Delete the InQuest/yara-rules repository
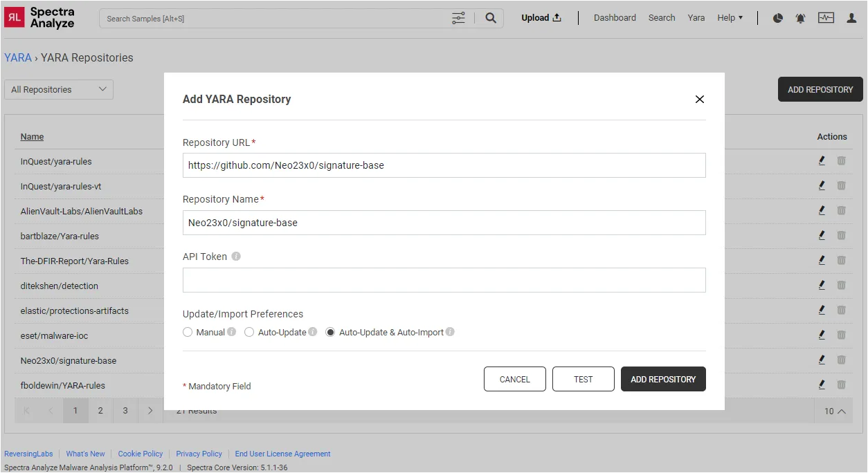This screenshot has width=868, height=473. [x=841, y=161]
